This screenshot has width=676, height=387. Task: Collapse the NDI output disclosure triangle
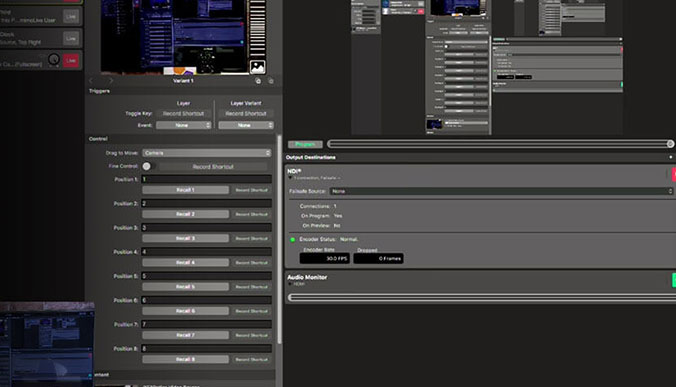pos(290,178)
